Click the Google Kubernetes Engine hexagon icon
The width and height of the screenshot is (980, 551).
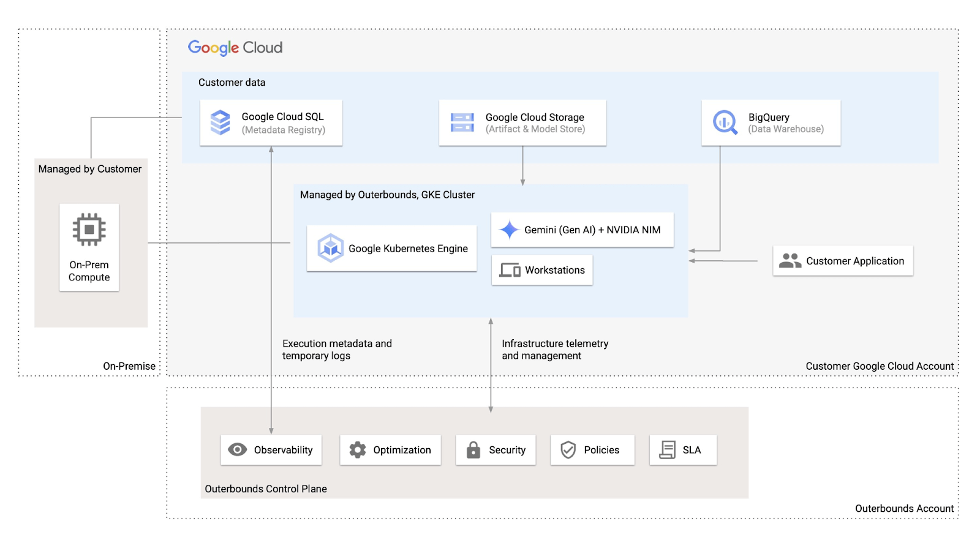(330, 248)
